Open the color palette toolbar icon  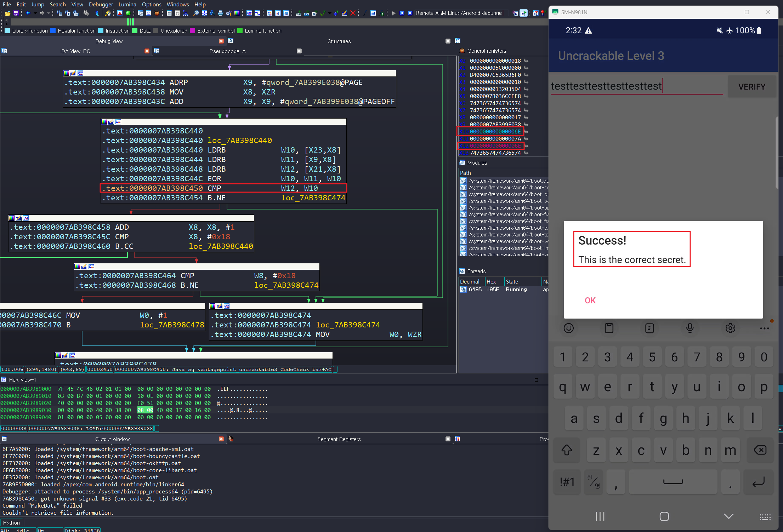pyautogui.click(x=237, y=13)
